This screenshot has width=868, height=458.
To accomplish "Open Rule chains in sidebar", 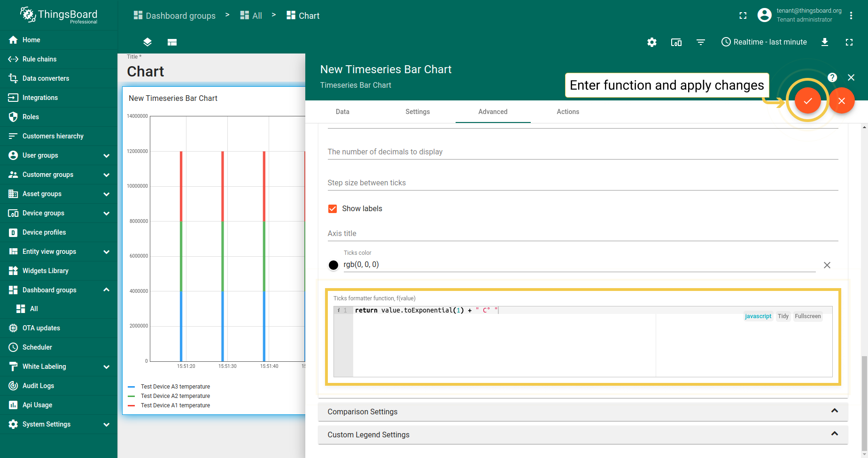I will pyautogui.click(x=59, y=59).
